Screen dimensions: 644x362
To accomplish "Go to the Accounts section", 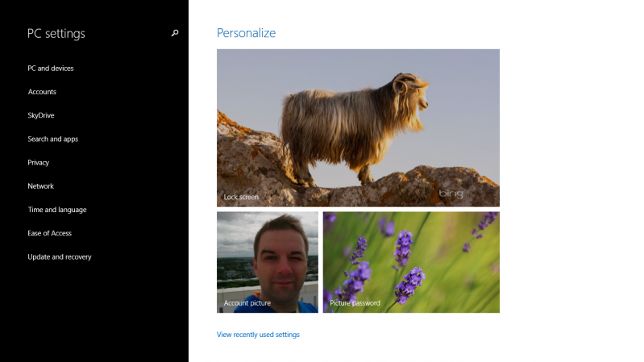I will click(x=42, y=92).
